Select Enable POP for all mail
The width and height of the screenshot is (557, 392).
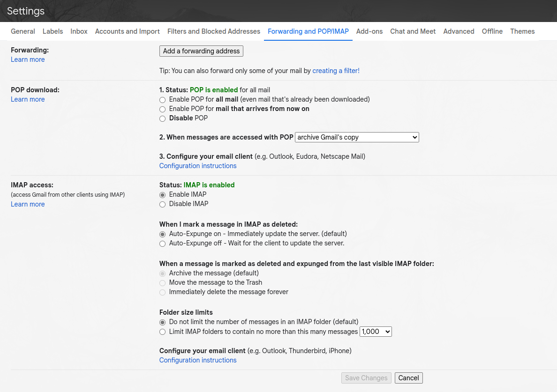162,100
